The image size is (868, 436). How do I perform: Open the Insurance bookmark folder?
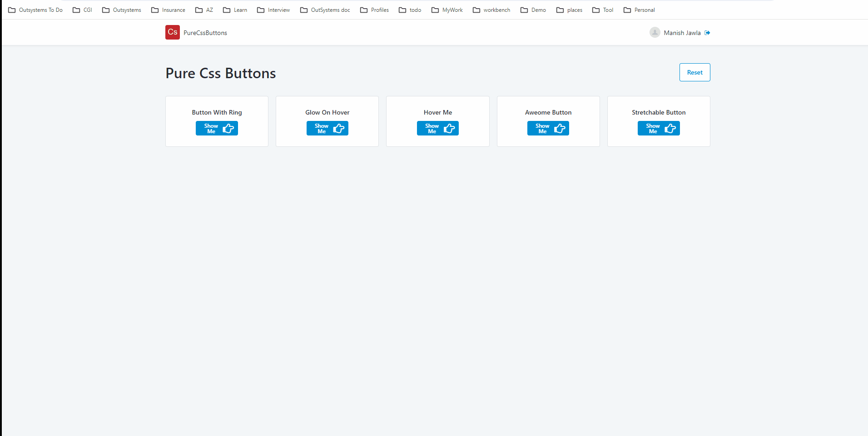[168, 10]
